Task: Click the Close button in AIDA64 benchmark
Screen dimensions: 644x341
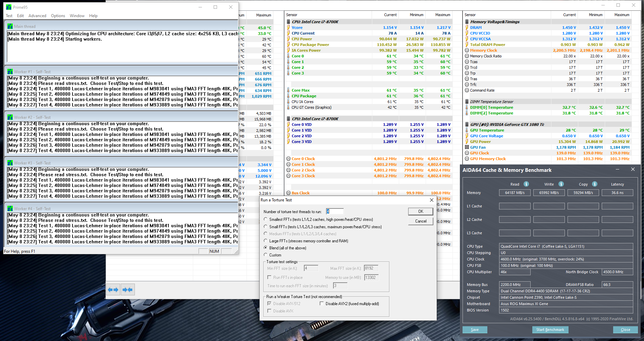Action: [x=625, y=330]
